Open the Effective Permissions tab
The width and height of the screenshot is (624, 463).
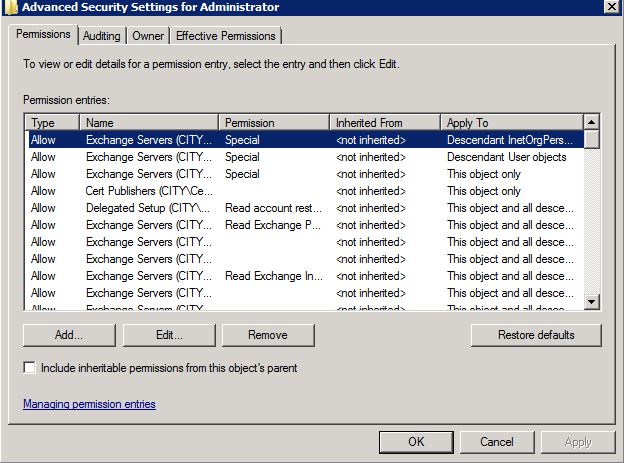pyautogui.click(x=226, y=36)
